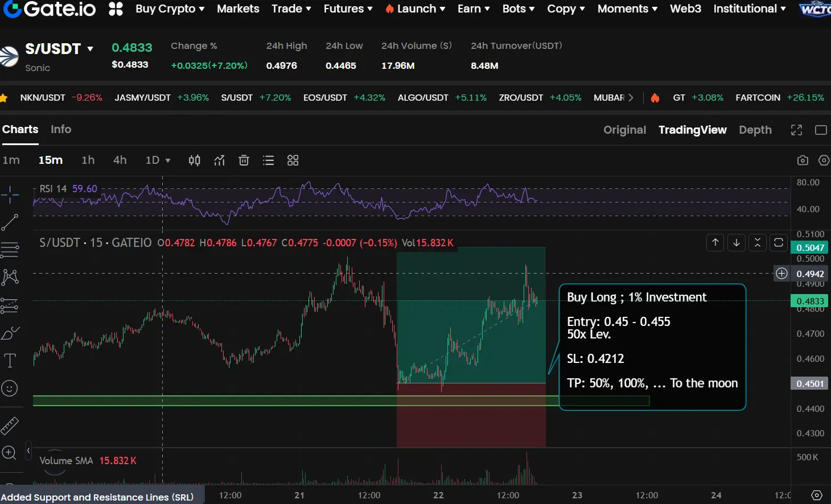Select the TradingView chart view
This screenshot has height=504, width=831.
[x=693, y=130]
